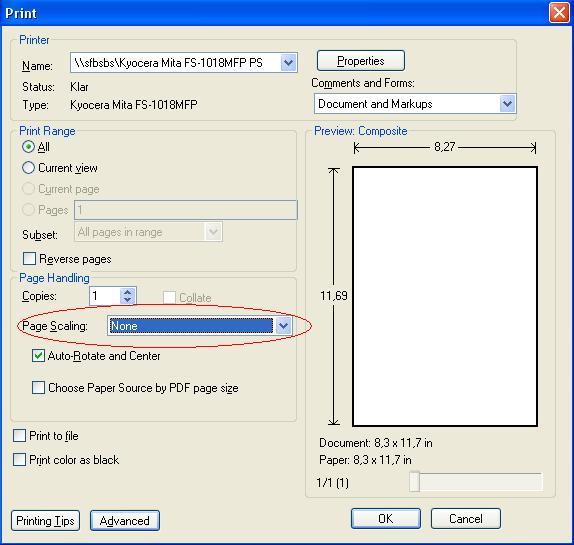Toggle Print color as black
The image size is (574, 545).
click(19, 459)
